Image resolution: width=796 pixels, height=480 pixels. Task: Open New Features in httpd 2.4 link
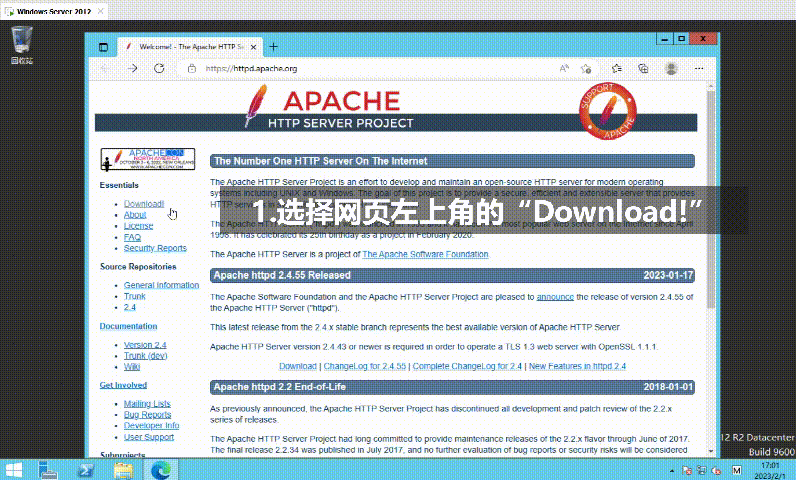(x=578, y=366)
